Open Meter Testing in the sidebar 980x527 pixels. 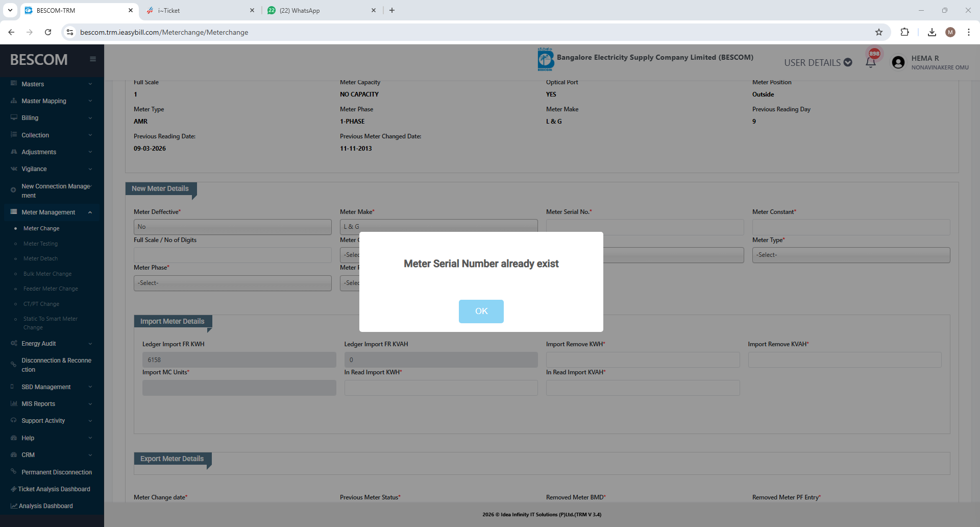point(40,244)
